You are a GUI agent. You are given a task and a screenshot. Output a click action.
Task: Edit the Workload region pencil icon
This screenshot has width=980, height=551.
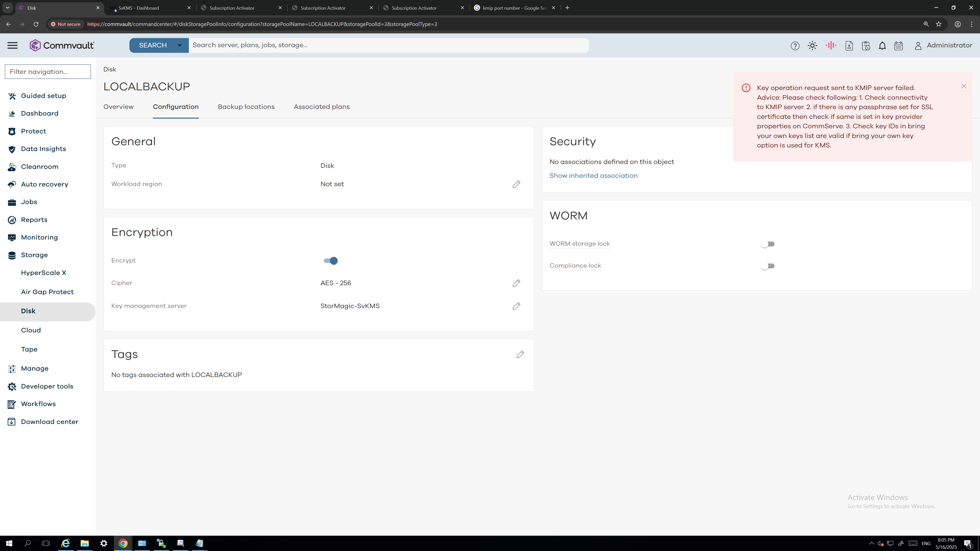coord(516,184)
